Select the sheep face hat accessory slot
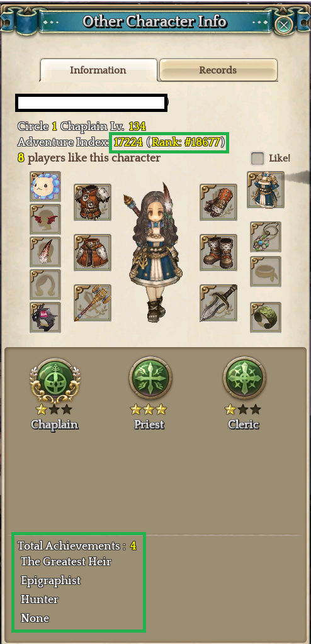311x644 pixels. point(45,187)
